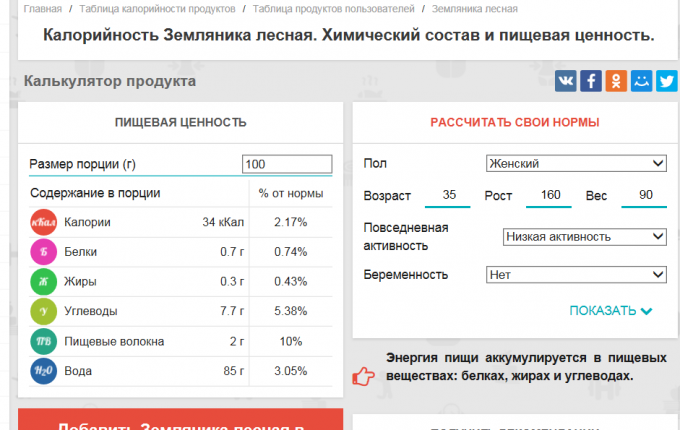Screen dimensions: 680x430
Task: Click the yellow-green Углеводы icon
Action: pyautogui.click(x=43, y=312)
